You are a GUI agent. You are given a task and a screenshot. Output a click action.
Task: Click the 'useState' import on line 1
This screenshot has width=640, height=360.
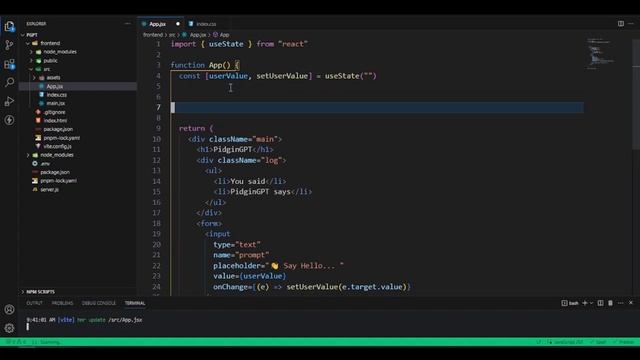click(x=226, y=44)
